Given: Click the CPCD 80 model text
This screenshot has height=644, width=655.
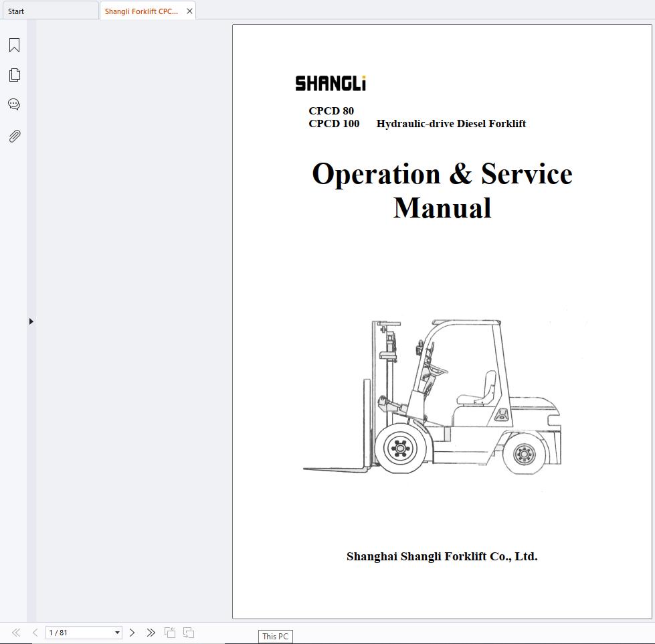Looking at the screenshot, I should point(331,110).
